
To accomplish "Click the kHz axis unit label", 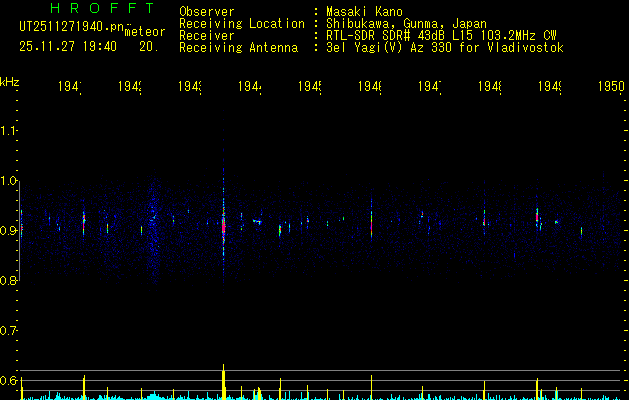I will (x=10, y=82).
